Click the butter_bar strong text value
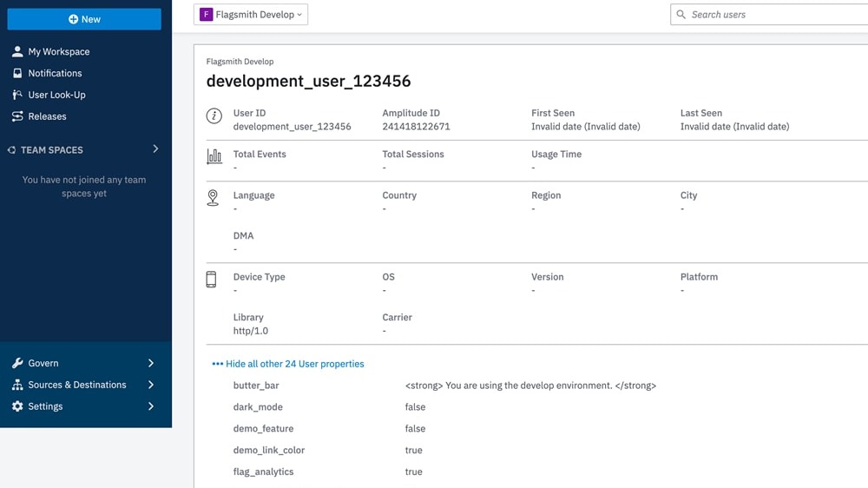 (x=530, y=386)
